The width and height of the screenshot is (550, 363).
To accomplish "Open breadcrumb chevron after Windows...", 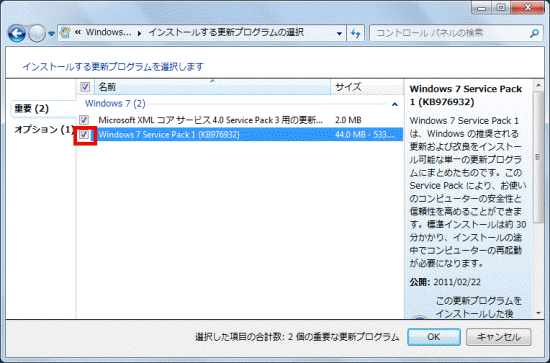I will (x=140, y=34).
